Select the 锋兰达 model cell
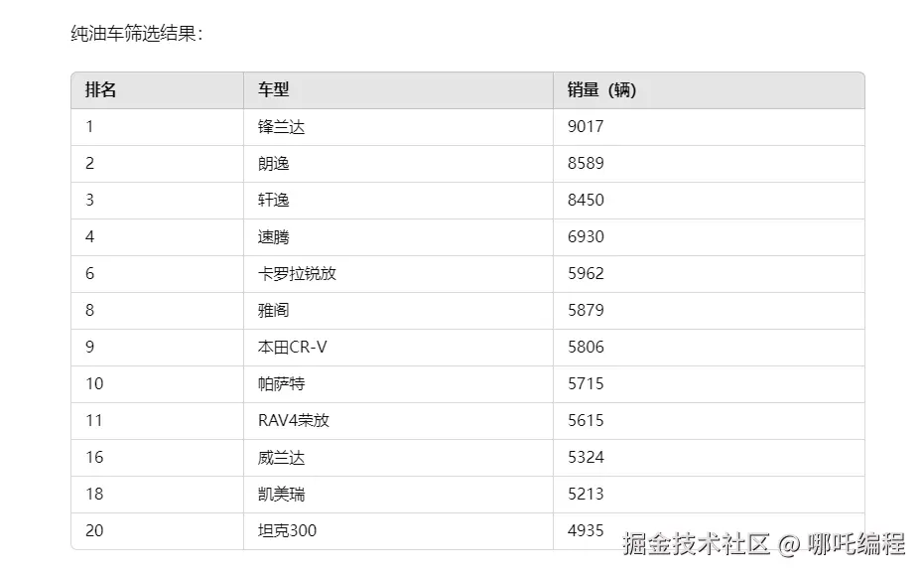The height and width of the screenshot is (576, 924). click(x=281, y=127)
